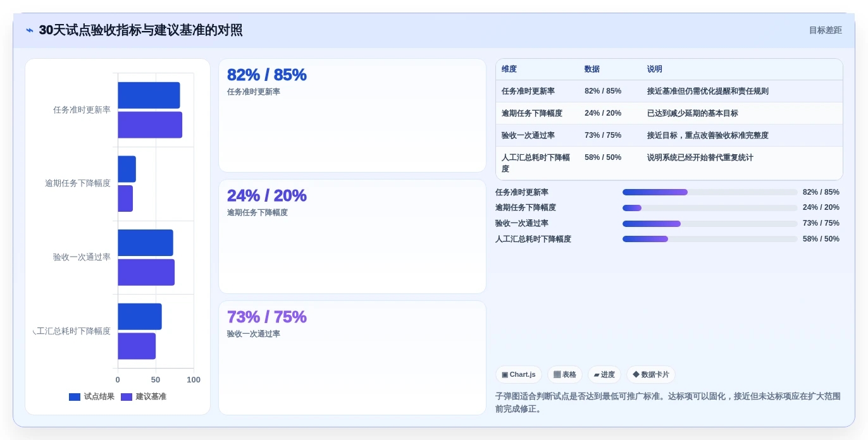Click the 试点结果 bar for 验收一次通过率

click(146, 243)
